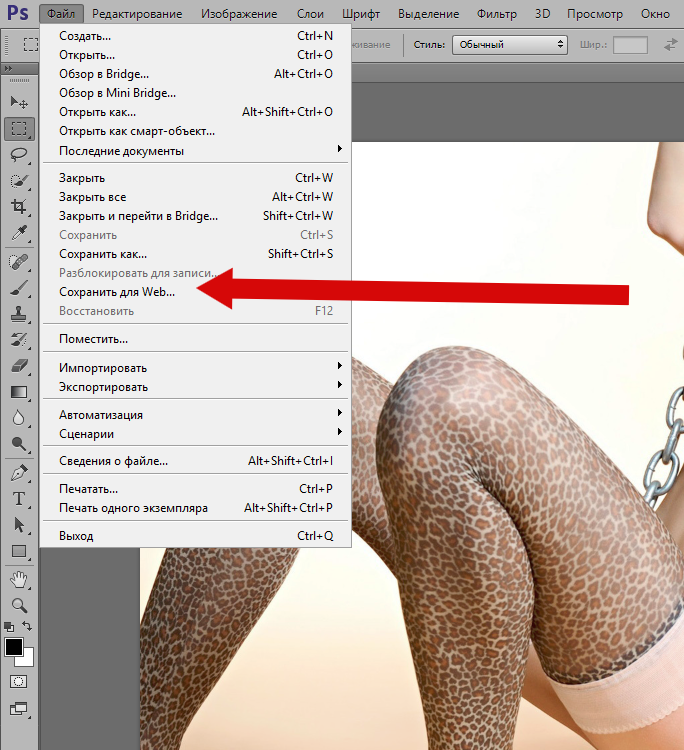Select the Quick Selection tool

pos(19,181)
